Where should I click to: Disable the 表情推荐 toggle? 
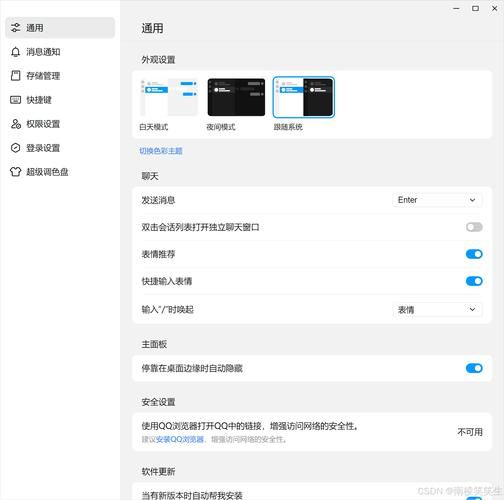[474, 254]
